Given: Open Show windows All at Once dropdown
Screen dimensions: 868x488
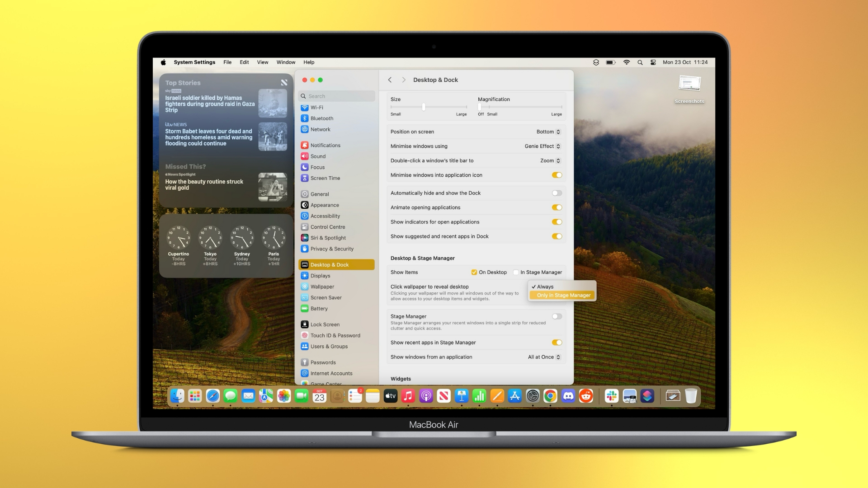Looking at the screenshot, I should pos(544,357).
